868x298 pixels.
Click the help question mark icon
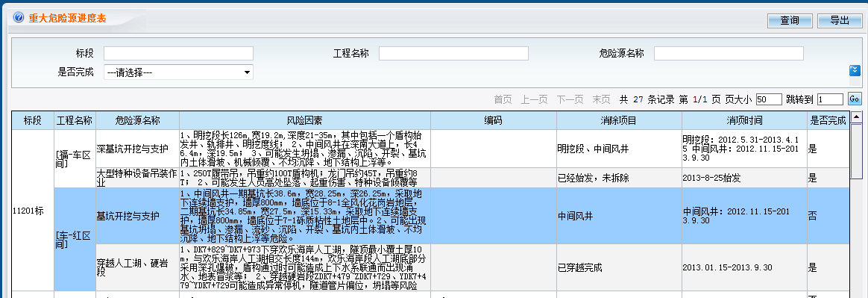coord(18,18)
